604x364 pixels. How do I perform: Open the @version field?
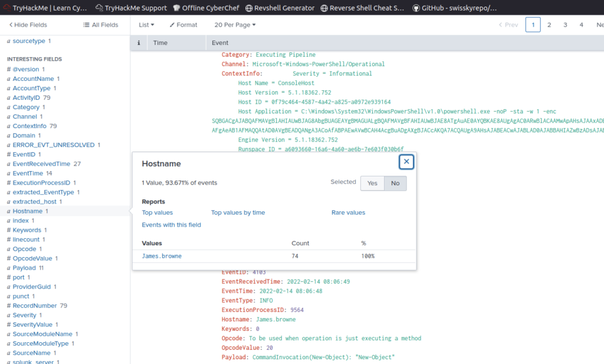tap(26, 70)
